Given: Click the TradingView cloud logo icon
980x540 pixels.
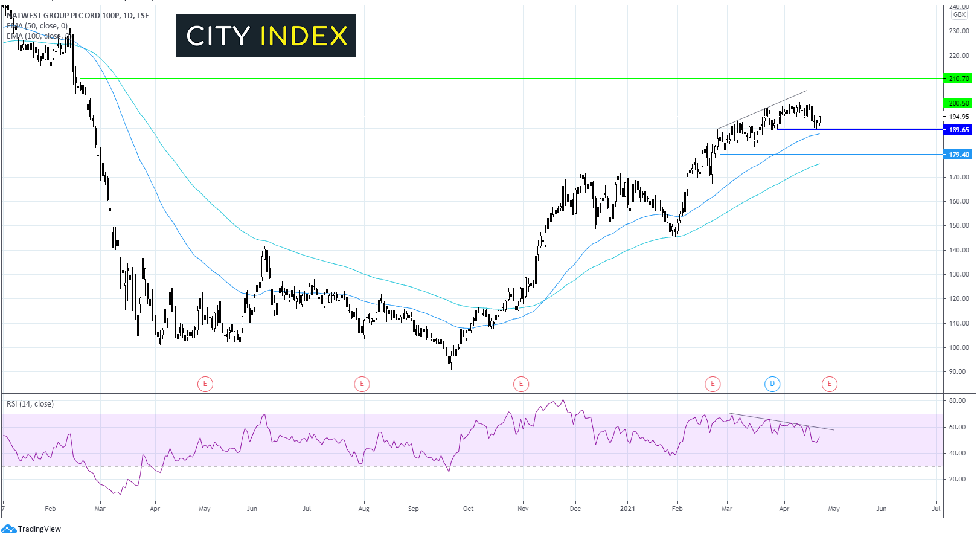Looking at the screenshot, I should click(8, 529).
